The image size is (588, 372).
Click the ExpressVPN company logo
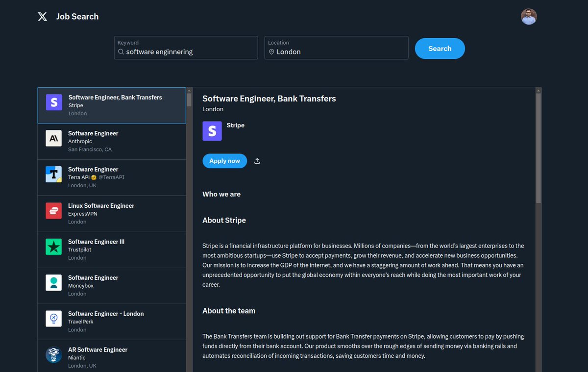point(54,210)
